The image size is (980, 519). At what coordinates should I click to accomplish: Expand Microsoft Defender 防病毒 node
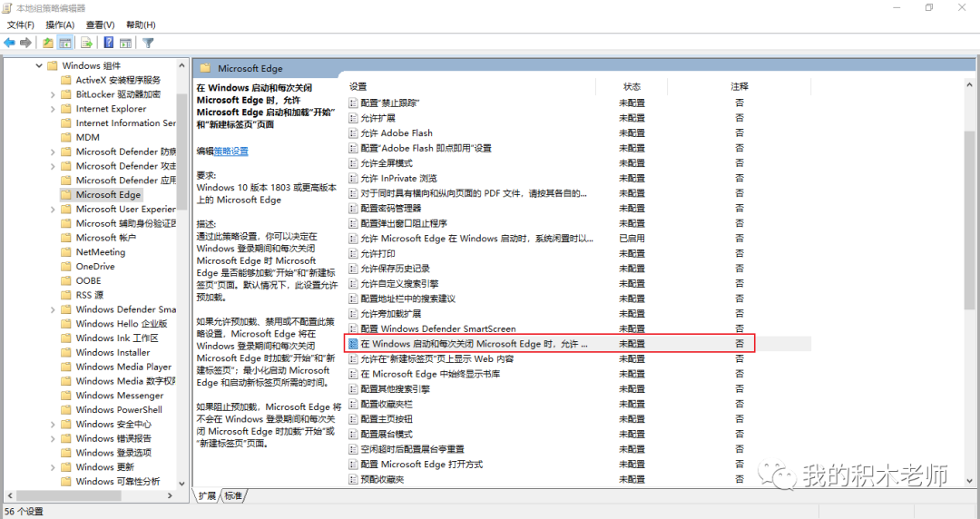[54, 152]
